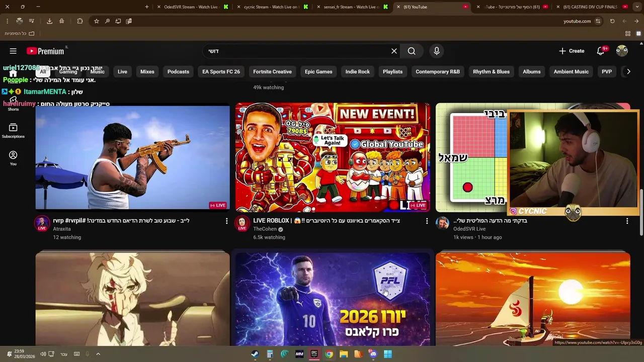The height and width of the screenshot is (362, 644).
Task: Open Shorts in the sidebar
Action: pyautogui.click(x=13, y=105)
